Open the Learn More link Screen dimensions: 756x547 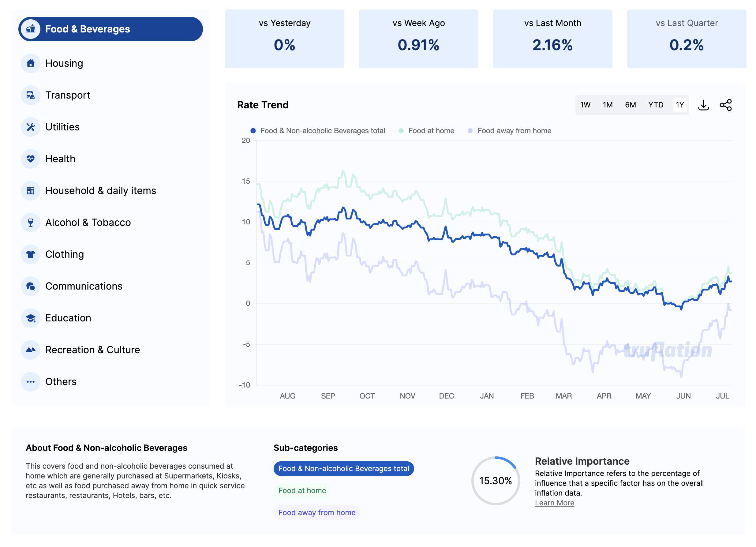(554, 503)
